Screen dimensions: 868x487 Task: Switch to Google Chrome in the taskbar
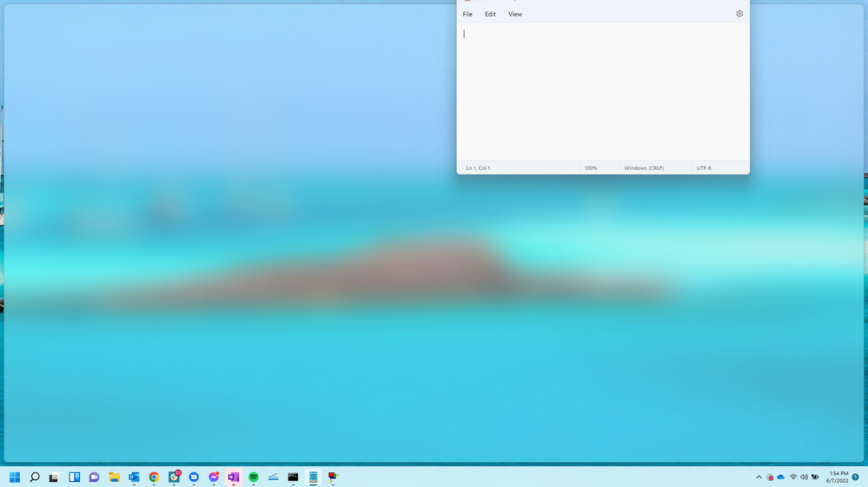154,477
